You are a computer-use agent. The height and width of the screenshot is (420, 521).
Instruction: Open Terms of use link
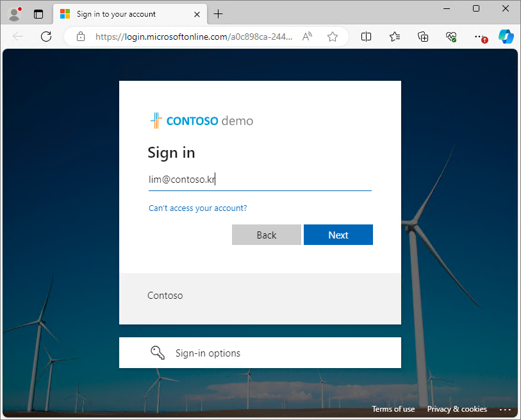click(x=393, y=409)
